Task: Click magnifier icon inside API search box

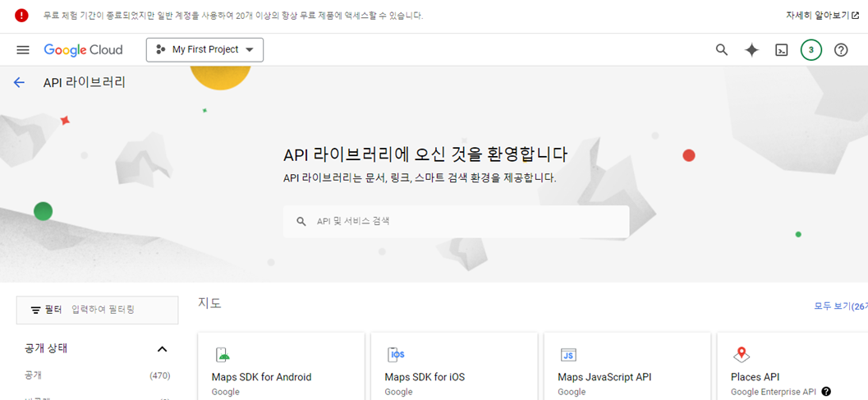Action: pos(301,222)
